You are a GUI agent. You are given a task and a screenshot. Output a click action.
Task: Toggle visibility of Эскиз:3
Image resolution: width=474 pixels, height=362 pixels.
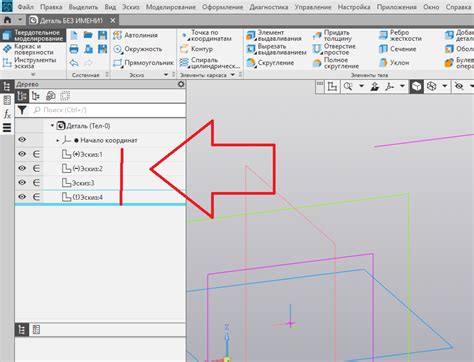click(22, 182)
